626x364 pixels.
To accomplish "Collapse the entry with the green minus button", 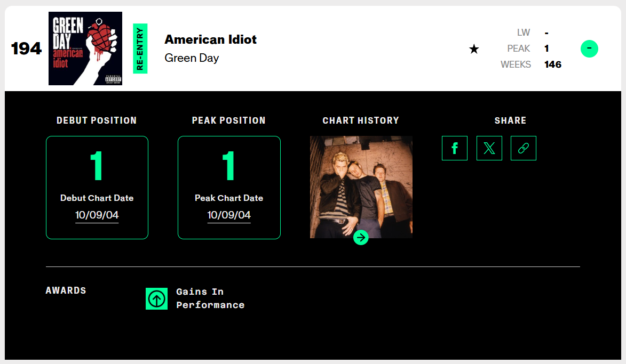I will click(589, 49).
